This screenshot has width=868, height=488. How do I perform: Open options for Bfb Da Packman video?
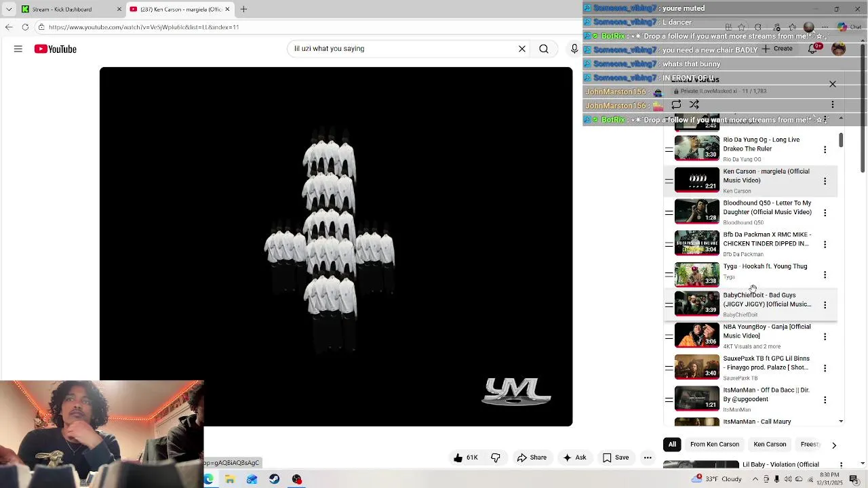pos(825,245)
